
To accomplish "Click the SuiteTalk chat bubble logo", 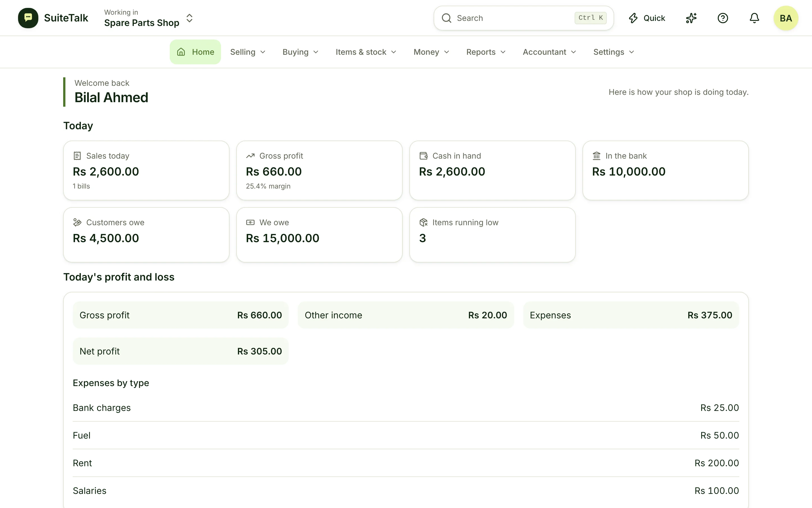I will (x=28, y=18).
